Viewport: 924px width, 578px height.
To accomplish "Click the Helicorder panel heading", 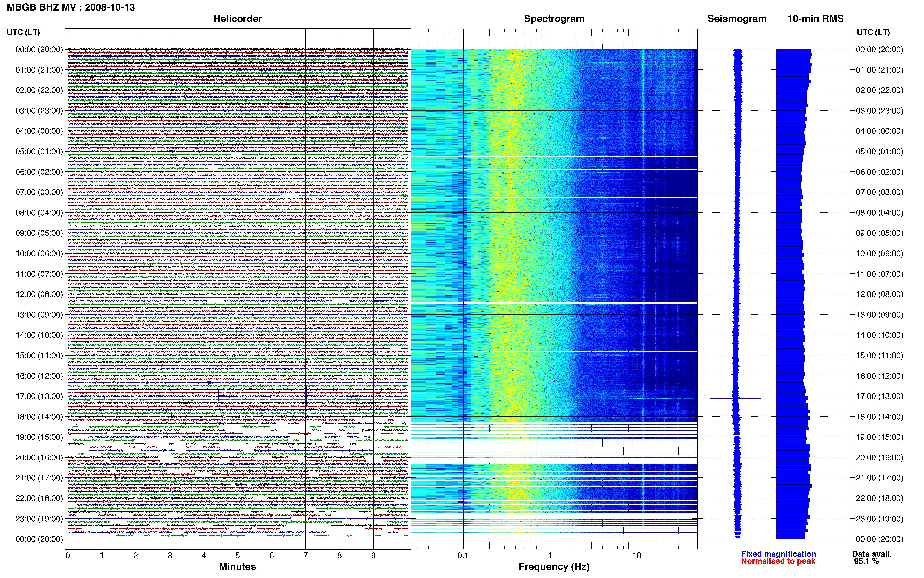I will click(x=238, y=19).
